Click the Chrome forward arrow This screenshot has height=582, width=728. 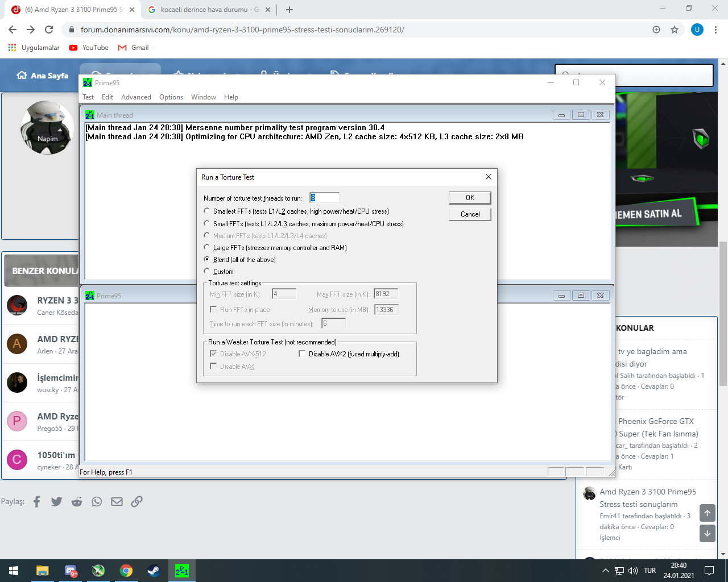pos(31,30)
